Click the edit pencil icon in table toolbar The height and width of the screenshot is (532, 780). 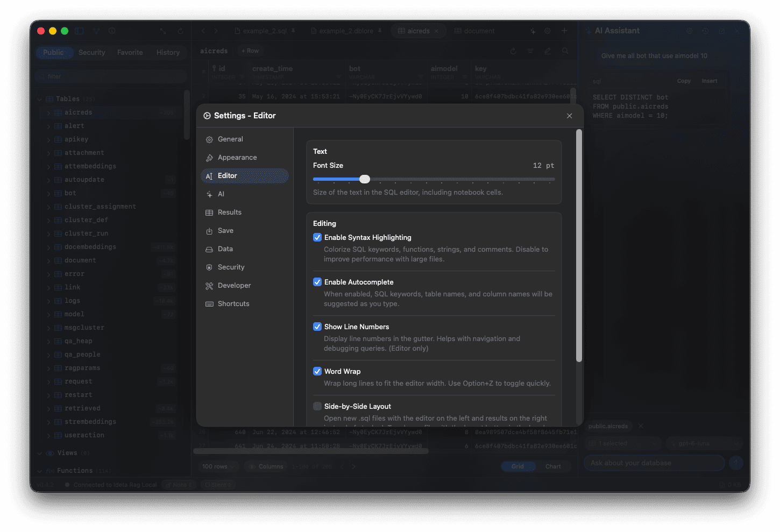(547, 51)
